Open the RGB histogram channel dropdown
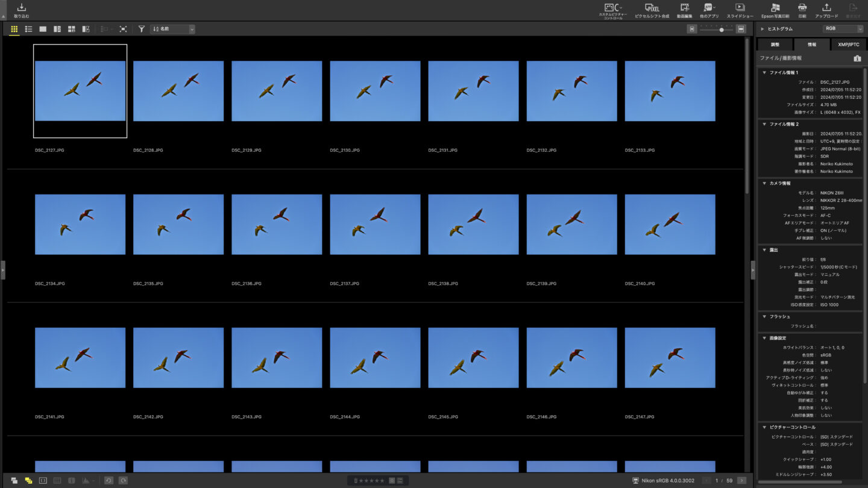The height and width of the screenshot is (488, 868). coord(843,28)
